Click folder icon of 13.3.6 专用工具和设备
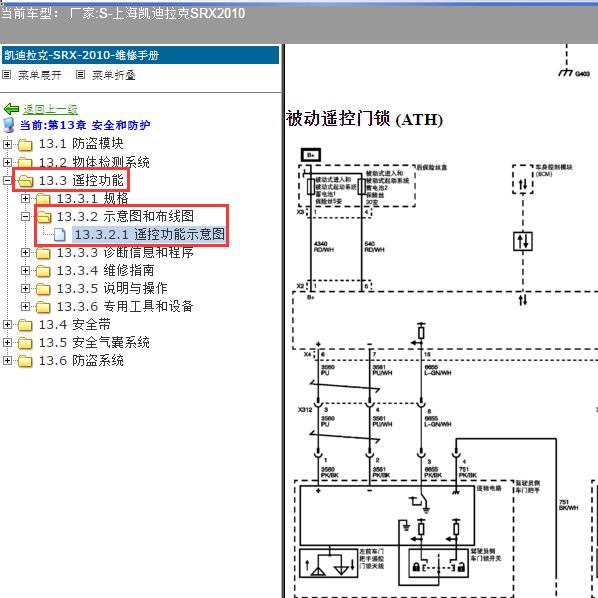This screenshot has width=598, height=598. (x=43, y=306)
